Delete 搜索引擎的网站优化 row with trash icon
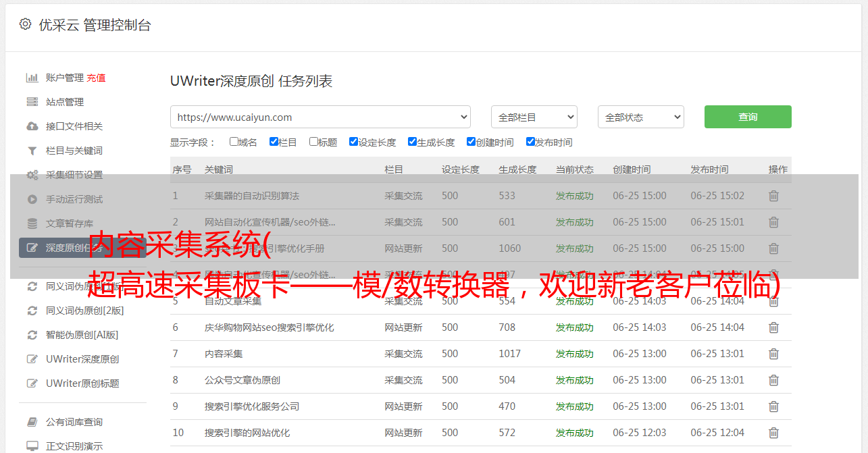 coord(773,433)
